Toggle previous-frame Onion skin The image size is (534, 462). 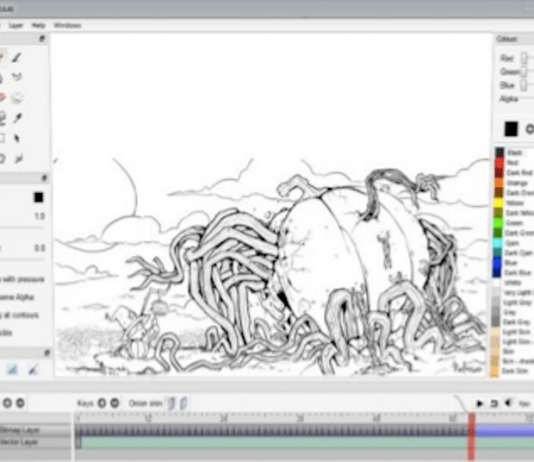click(171, 403)
